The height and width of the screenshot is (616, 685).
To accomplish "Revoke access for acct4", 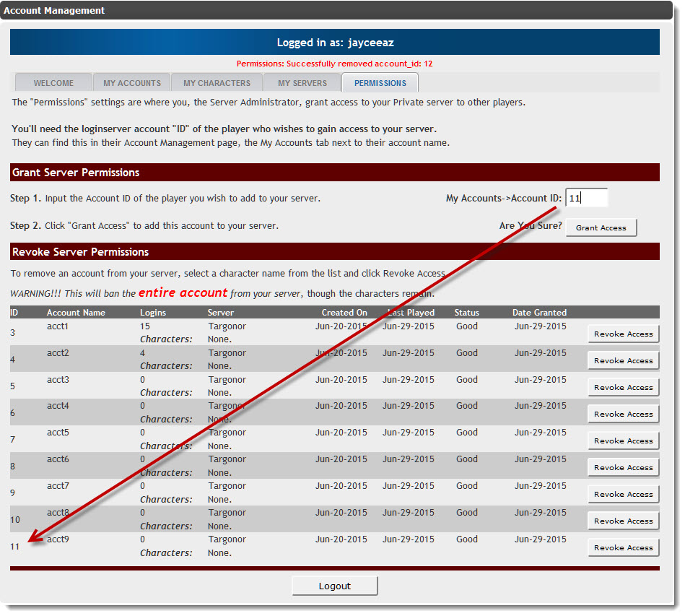I will click(623, 415).
